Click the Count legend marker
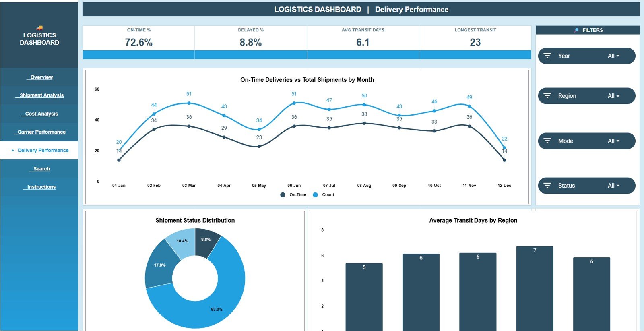 [315, 195]
